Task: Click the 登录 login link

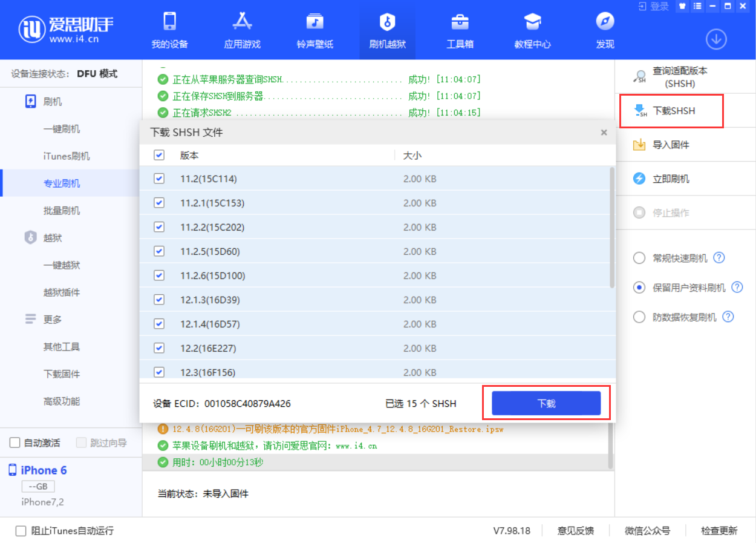Action: (659, 6)
